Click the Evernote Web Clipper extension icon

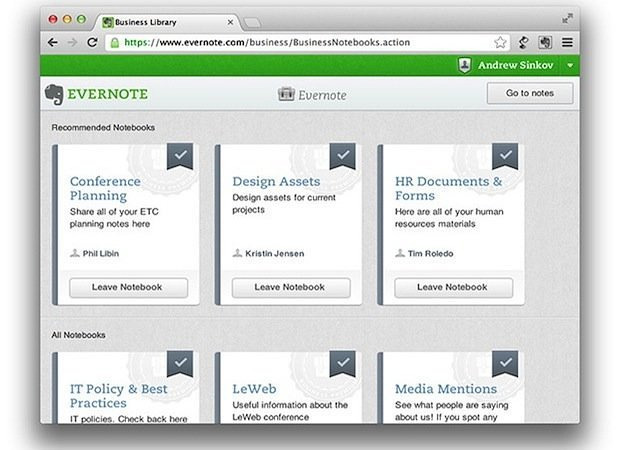click(x=545, y=43)
